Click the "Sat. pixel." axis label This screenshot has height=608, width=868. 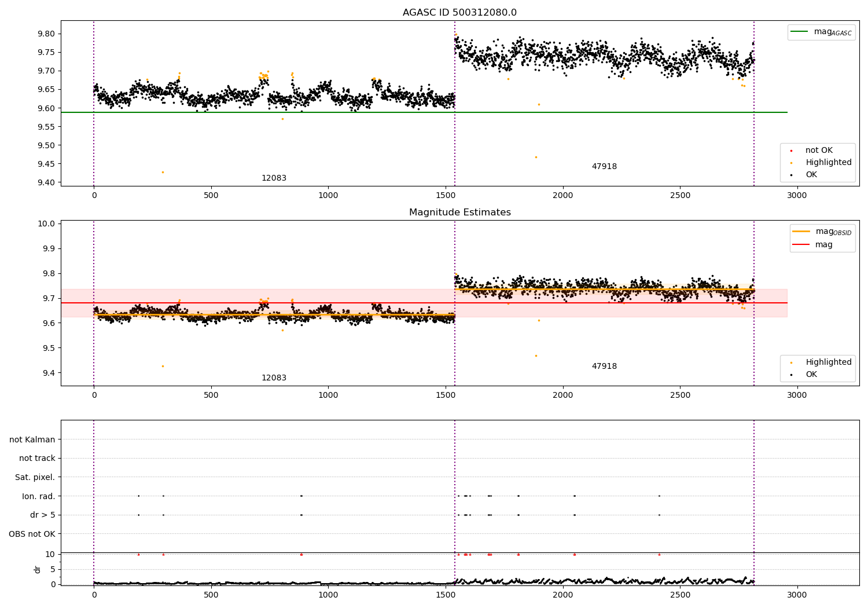35,478
